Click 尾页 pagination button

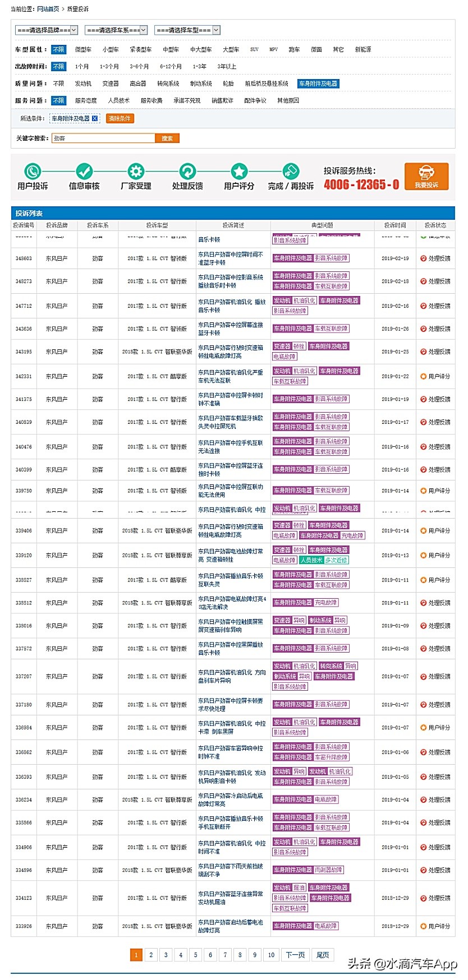pyautogui.click(x=323, y=955)
